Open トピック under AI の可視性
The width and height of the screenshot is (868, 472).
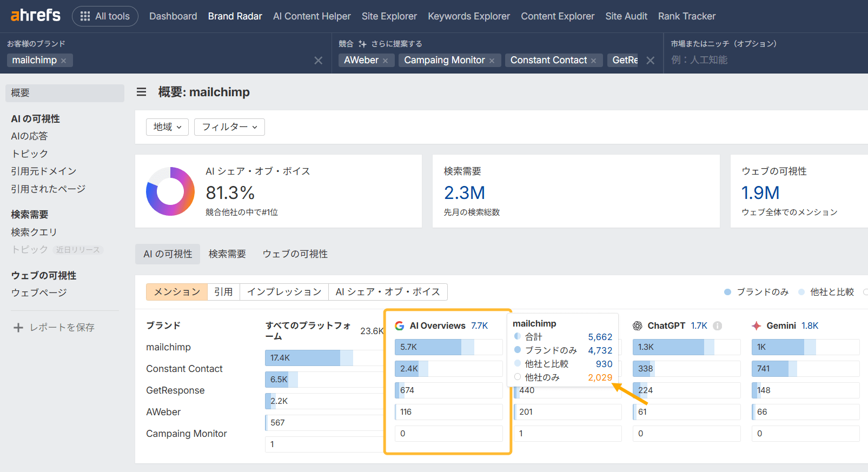29,154
